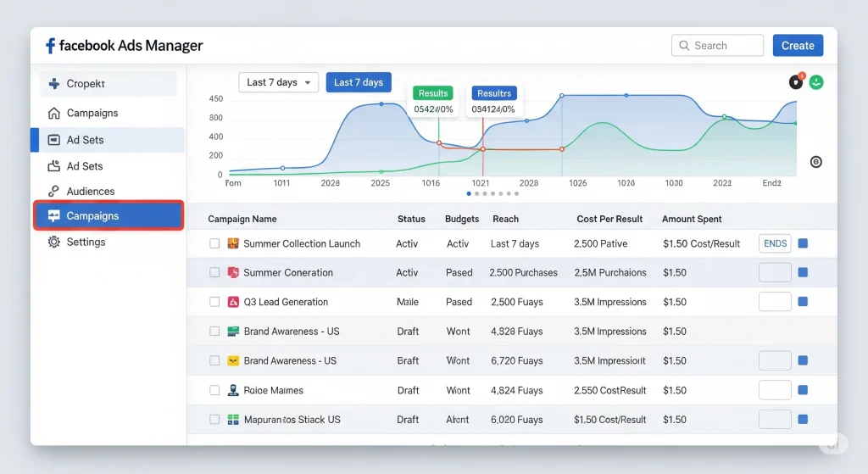The height and width of the screenshot is (474, 868).
Task: Click the blue Last 7 days button
Action: (x=359, y=82)
